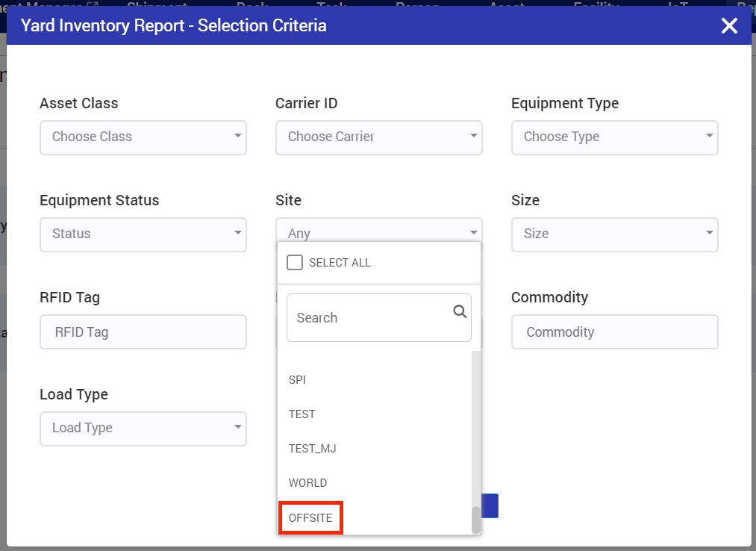This screenshot has width=756, height=551.
Task: Click into the Commodity input field
Action: pos(615,332)
